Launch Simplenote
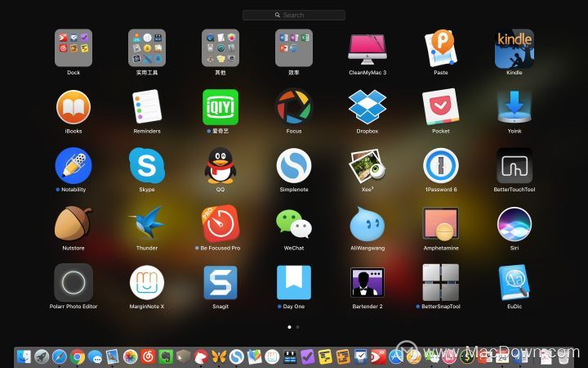This screenshot has height=368, width=588. [294, 165]
